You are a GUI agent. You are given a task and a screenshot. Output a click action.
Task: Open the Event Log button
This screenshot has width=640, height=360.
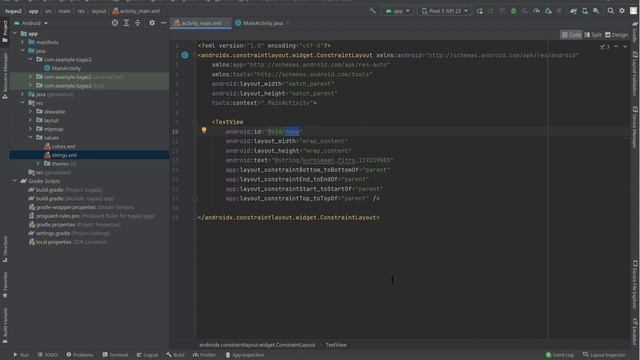click(560, 355)
